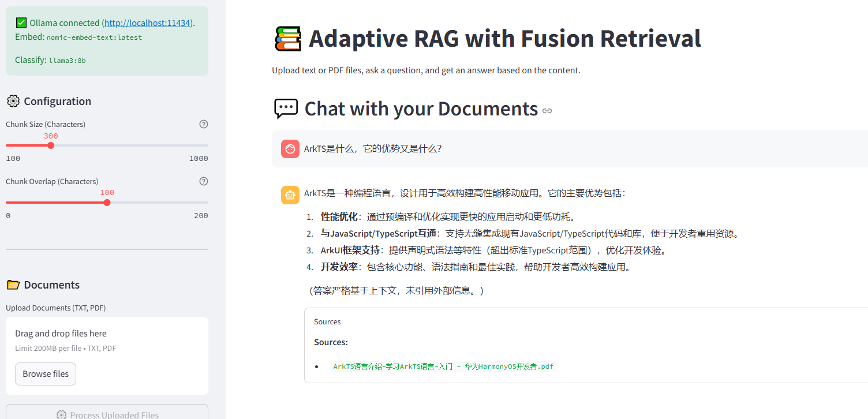
Task: Click the nomic-embed-text:latest model name
Action: (94, 38)
